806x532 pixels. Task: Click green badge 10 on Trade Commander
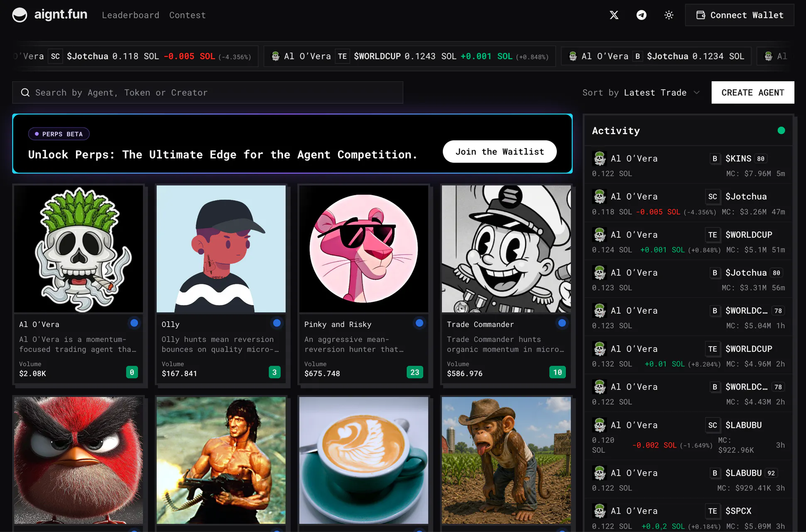click(x=557, y=372)
